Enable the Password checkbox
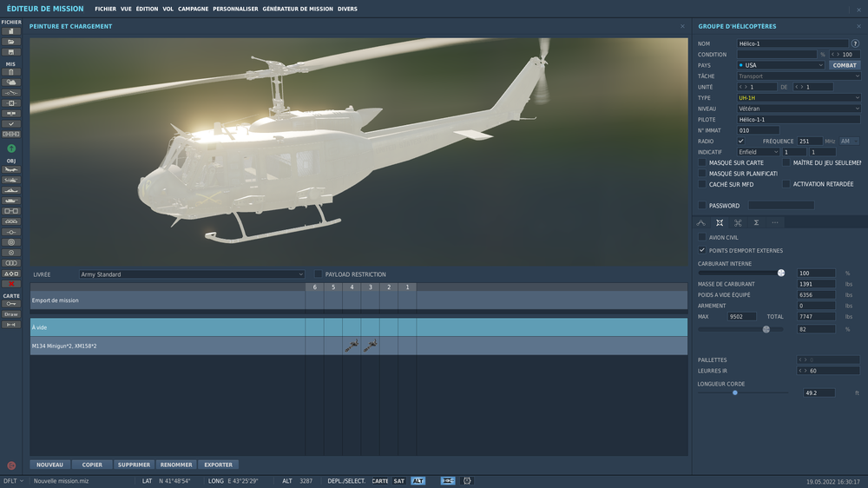Screen dimensions: 868x488 click(x=702, y=206)
